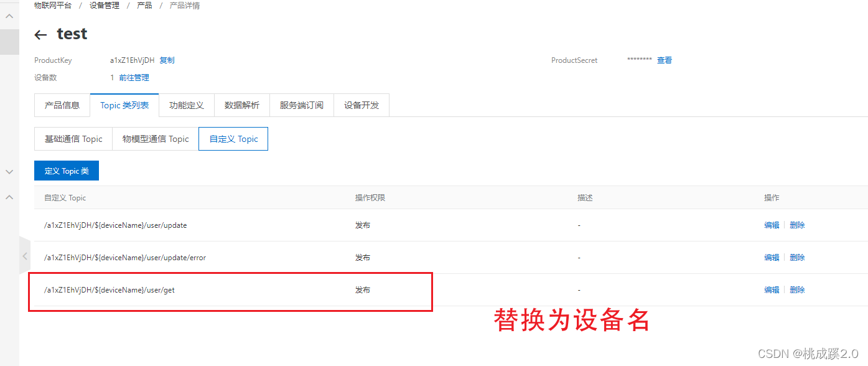Screen dimensions: 868x366
Task: Click the 描述 column header
Action: [x=585, y=198]
